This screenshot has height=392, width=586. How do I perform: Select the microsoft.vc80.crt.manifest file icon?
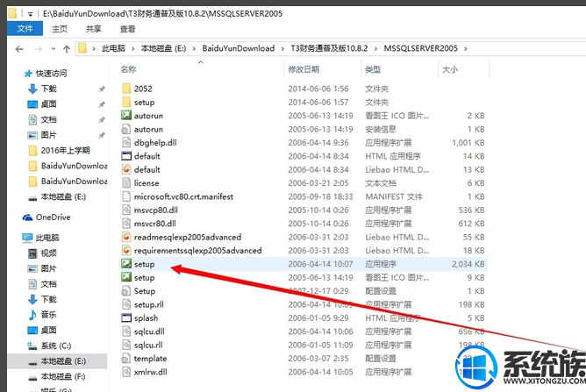point(126,196)
